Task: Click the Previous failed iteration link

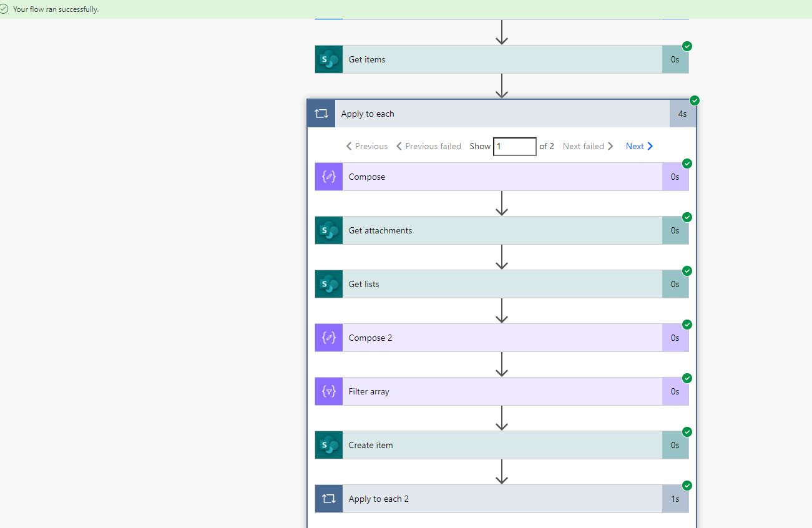Action: click(x=429, y=146)
